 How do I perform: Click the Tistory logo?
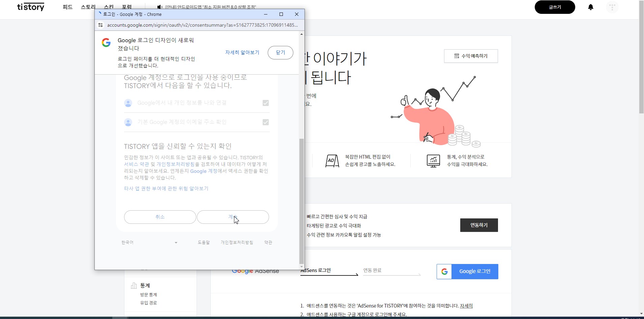[x=31, y=7]
